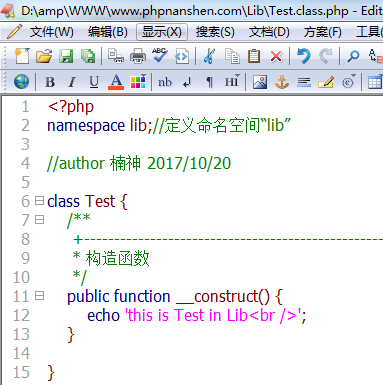Collapse the comment block fold on line 7

(39, 220)
